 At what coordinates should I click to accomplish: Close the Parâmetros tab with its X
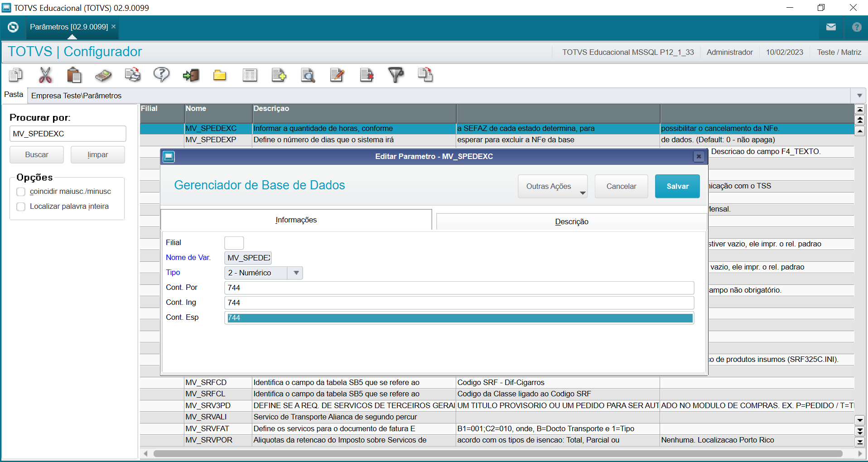click(114, 27)
